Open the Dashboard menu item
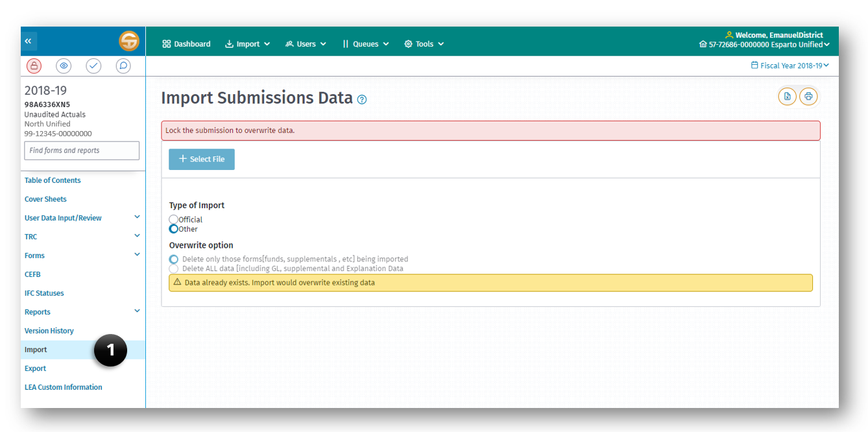Screen dimensions: 868x432 tap(186, 43)
